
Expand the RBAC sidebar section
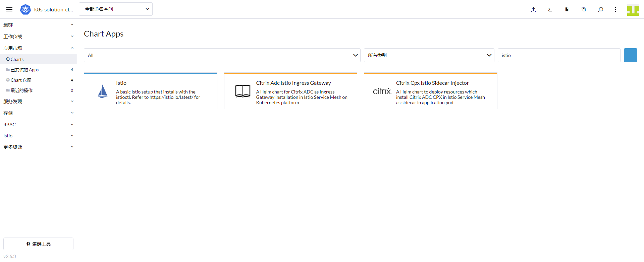pyautogui.click(x=38, y=125)
